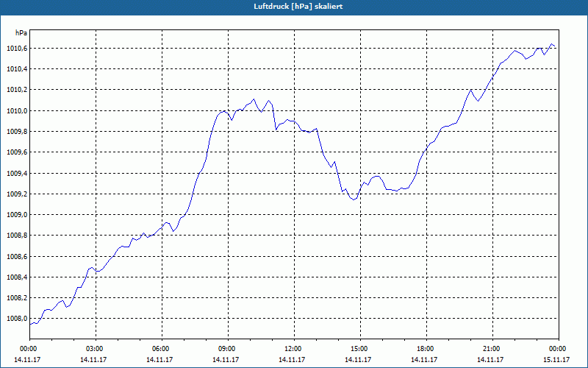This screenshot has width=588, height=368.
Task: Click the 12:00 time axis label
Action: (295, 349)
